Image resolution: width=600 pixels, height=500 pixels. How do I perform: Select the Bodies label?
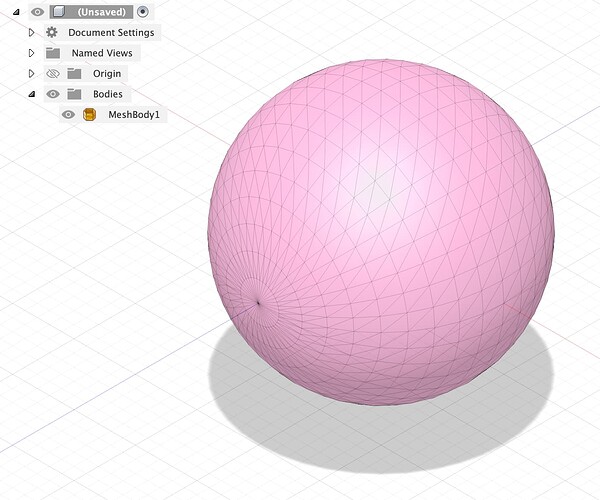click(x=108, y=94)
